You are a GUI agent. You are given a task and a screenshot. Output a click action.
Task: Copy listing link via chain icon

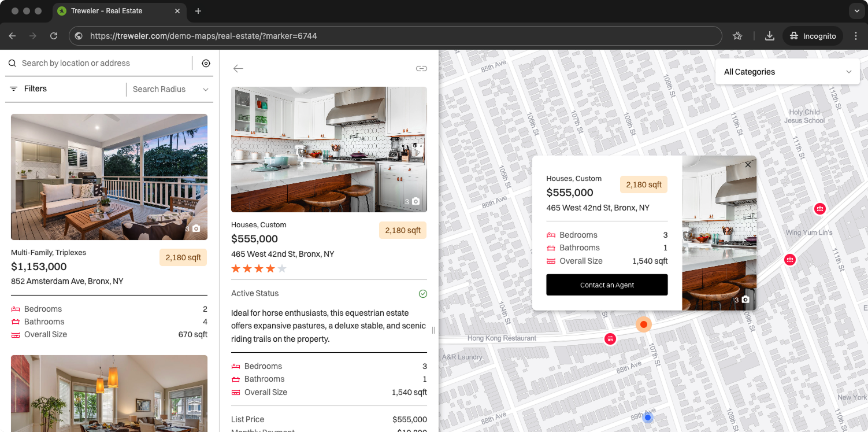[421, 68]
